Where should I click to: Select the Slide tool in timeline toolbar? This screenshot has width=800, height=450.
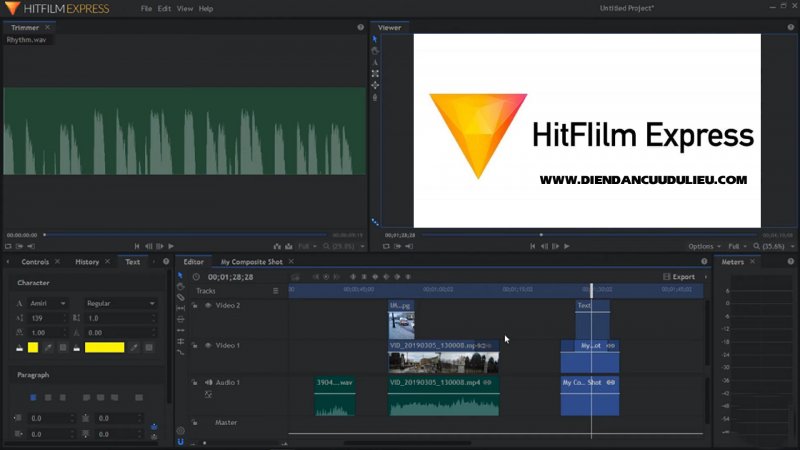(180, 319)
